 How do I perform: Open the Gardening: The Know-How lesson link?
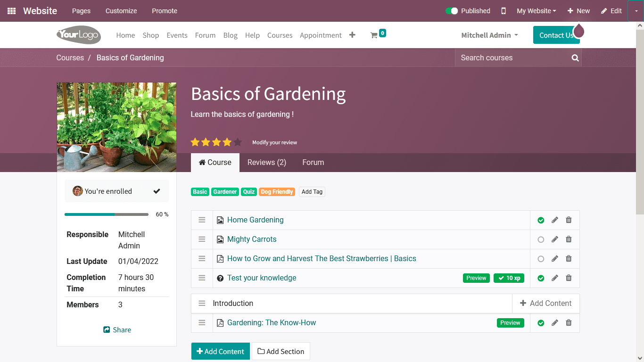coord(272,322)
